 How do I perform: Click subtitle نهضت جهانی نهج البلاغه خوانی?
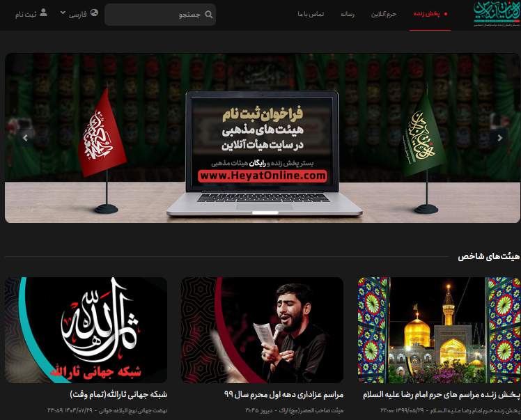tap(133, 411)
